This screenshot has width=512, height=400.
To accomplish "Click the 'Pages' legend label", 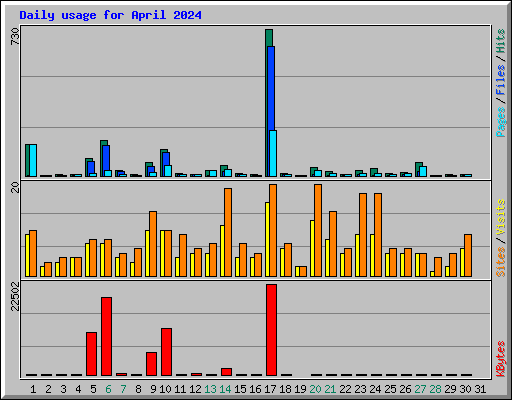I will 500,122.
